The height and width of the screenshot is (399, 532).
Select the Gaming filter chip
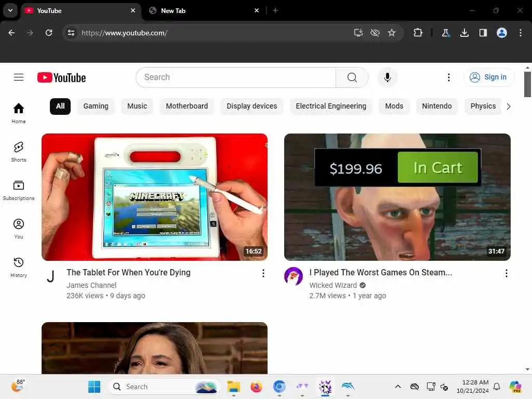coord(96,106)
